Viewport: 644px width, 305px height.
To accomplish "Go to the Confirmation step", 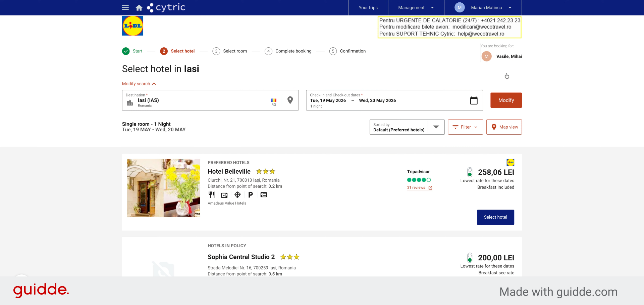I will coord(347,51).
